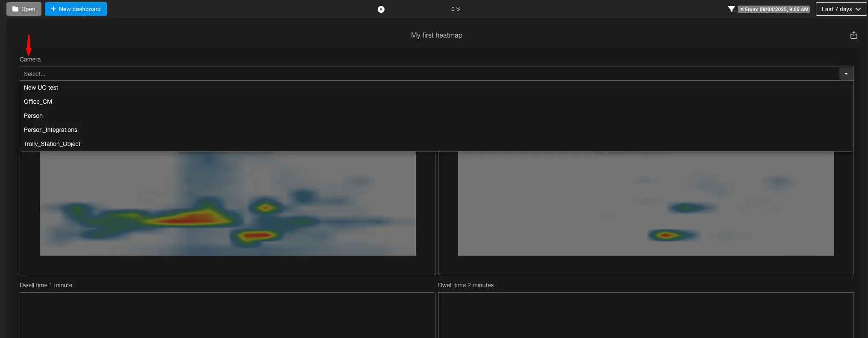Select Office_CM camera option

point(436,102)
